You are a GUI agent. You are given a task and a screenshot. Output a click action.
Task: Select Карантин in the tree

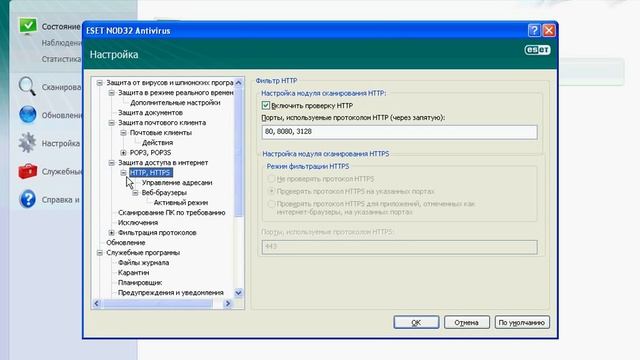pos(133,273)
